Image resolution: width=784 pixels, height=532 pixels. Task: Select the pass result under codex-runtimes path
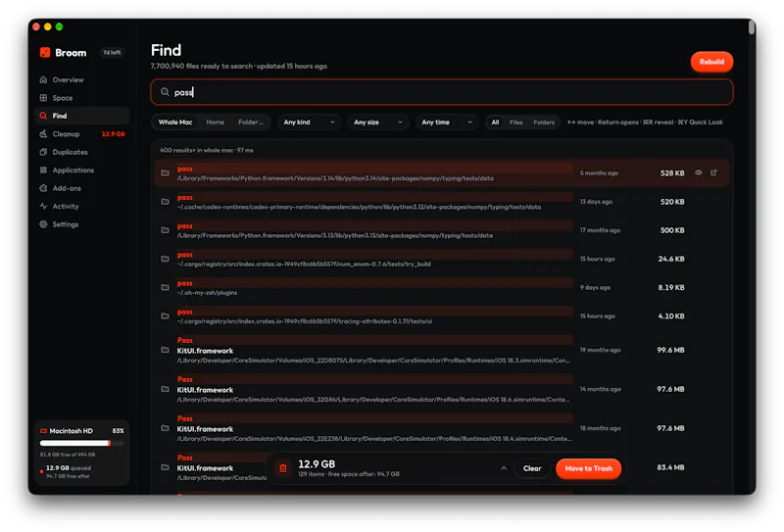(x=442, y=202)
